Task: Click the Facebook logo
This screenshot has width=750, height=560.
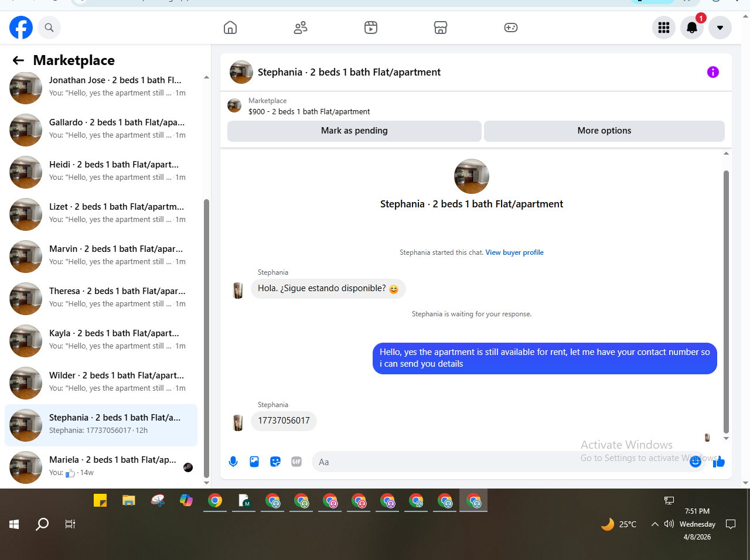Action: (21, 28)
